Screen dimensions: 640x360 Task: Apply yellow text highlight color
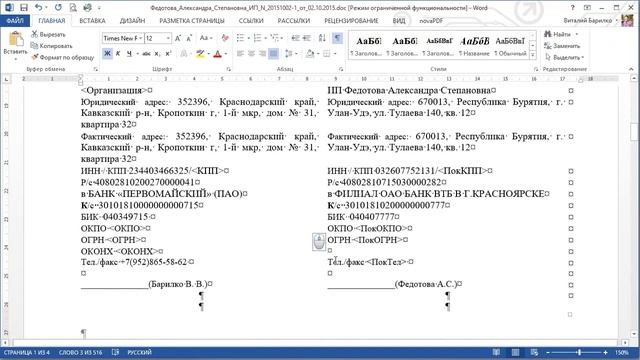coord(200,53)
